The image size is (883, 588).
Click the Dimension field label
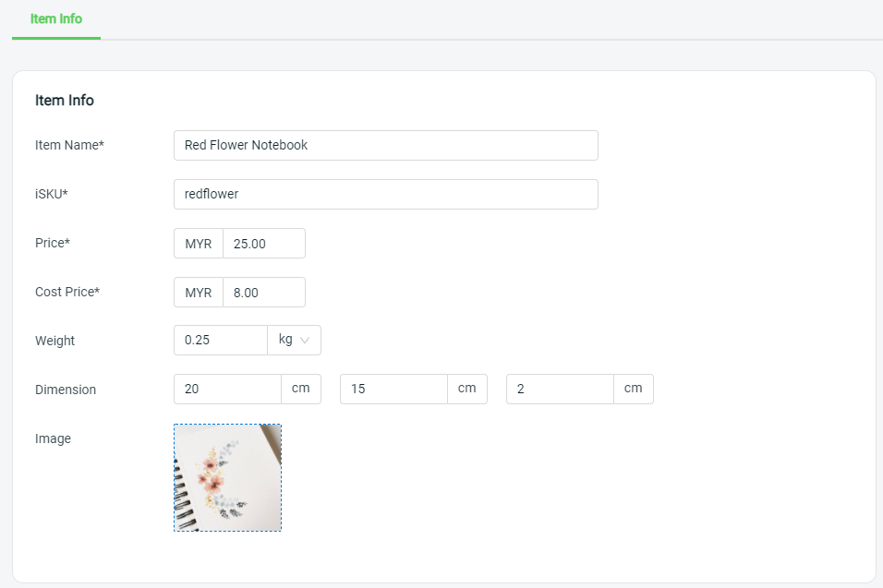coord(66,390)
